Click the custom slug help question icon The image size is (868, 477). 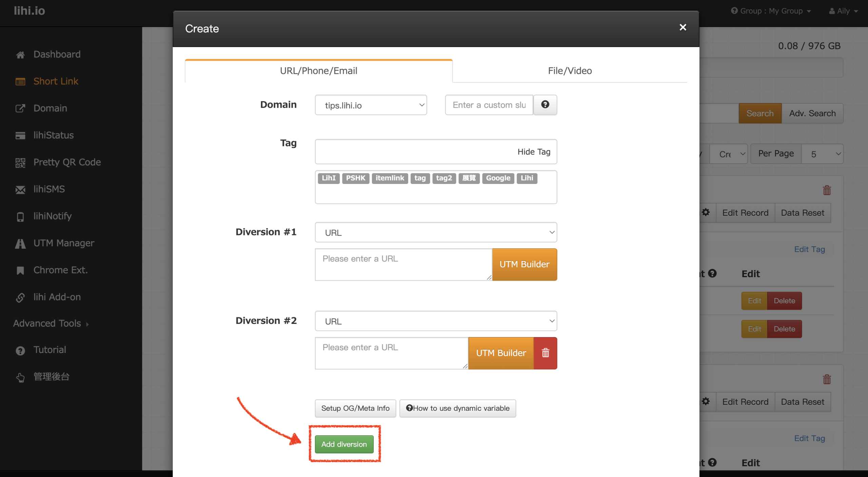[545, 105]
